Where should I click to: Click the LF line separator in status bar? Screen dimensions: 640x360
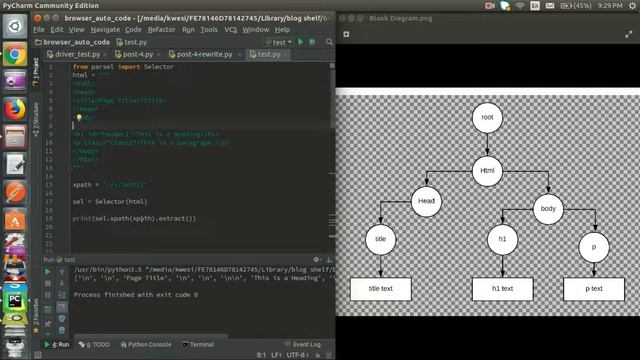(x=276, y=355)
